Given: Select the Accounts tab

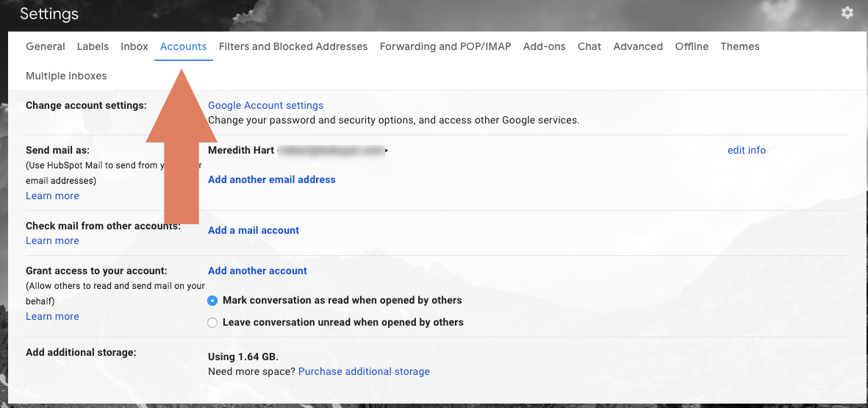Looking at the screenshot, I should tap(183, 46).
